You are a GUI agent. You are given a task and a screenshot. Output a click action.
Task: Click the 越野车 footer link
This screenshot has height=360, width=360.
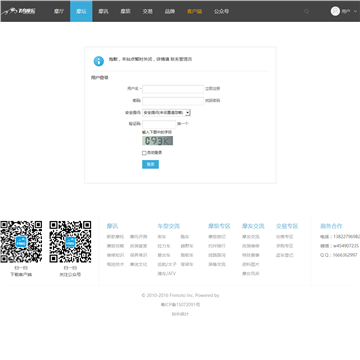pos(187,246)
